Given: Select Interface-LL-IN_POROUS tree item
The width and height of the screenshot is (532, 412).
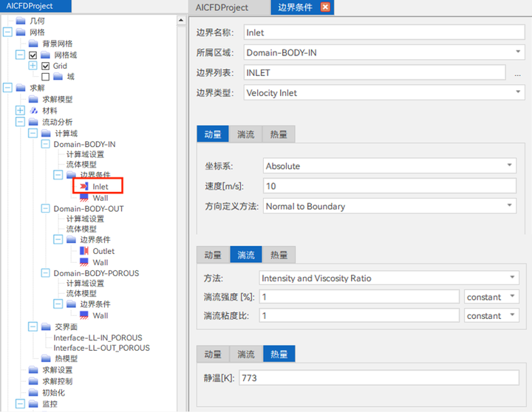Looking at the screenshot, I should coord(98,337).
